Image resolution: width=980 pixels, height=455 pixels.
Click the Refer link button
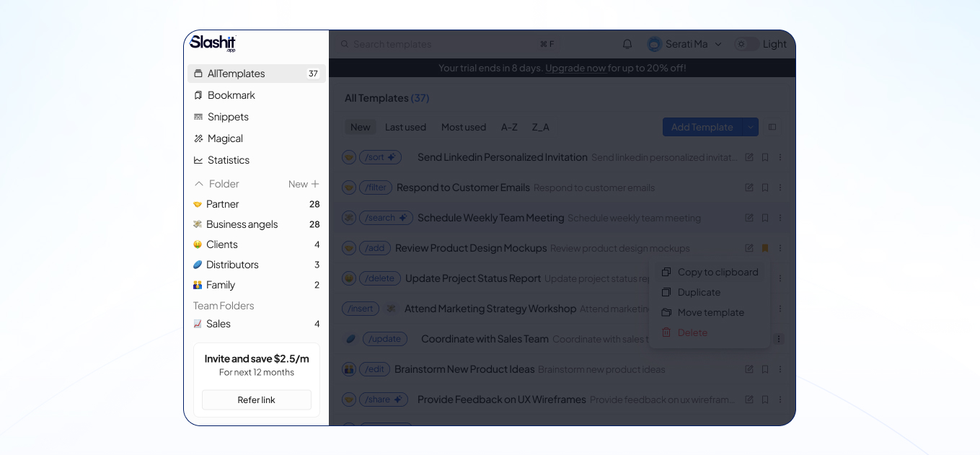point(257,399)
